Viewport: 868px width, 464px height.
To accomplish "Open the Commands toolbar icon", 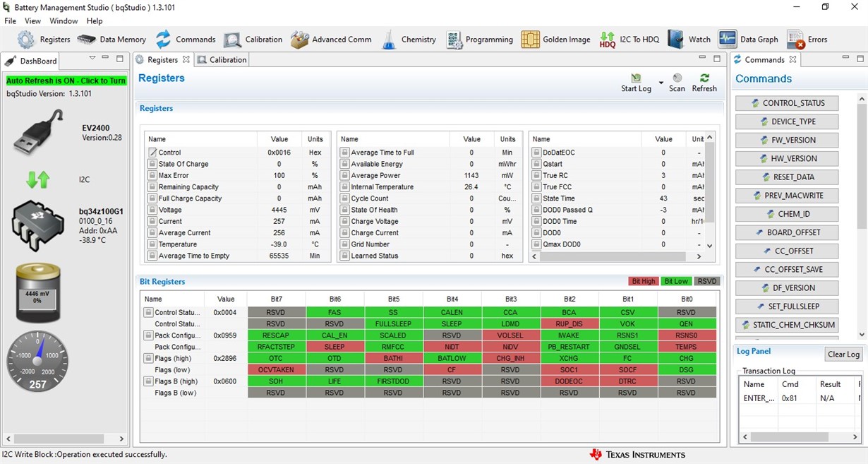I will pyautogui.click(x=163, y=40).
